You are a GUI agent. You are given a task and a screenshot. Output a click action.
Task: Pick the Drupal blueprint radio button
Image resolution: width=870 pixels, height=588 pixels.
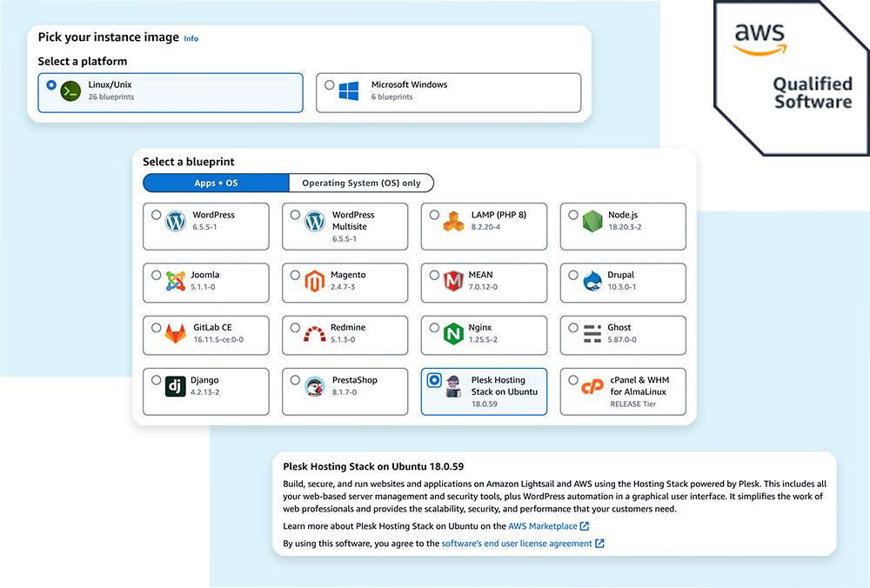point(573,275)
